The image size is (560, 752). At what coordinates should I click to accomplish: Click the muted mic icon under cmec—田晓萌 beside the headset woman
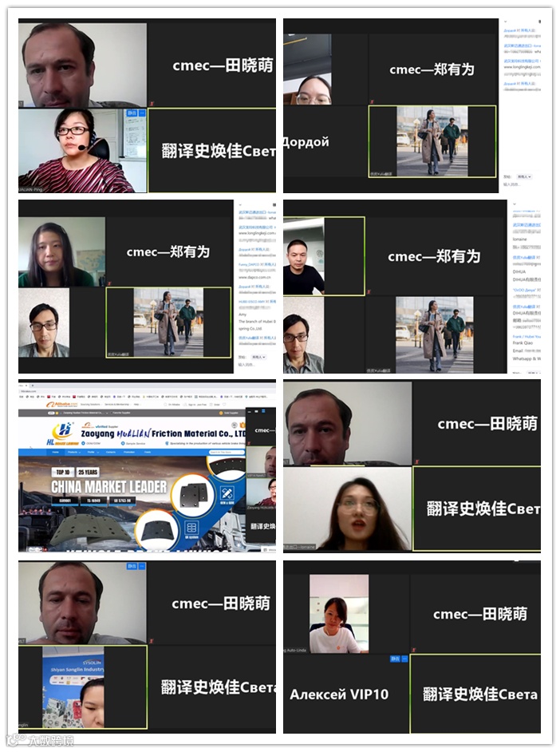tap(152, 103)
